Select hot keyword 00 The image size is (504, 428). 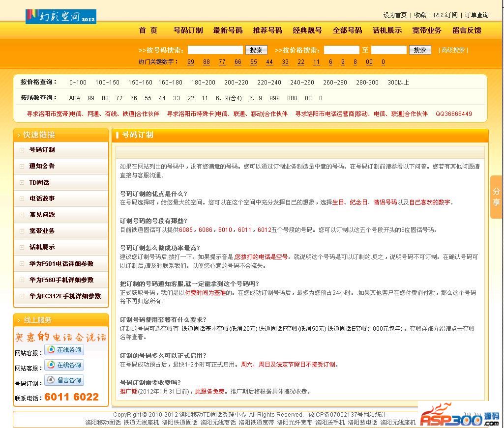click(369, 62)
